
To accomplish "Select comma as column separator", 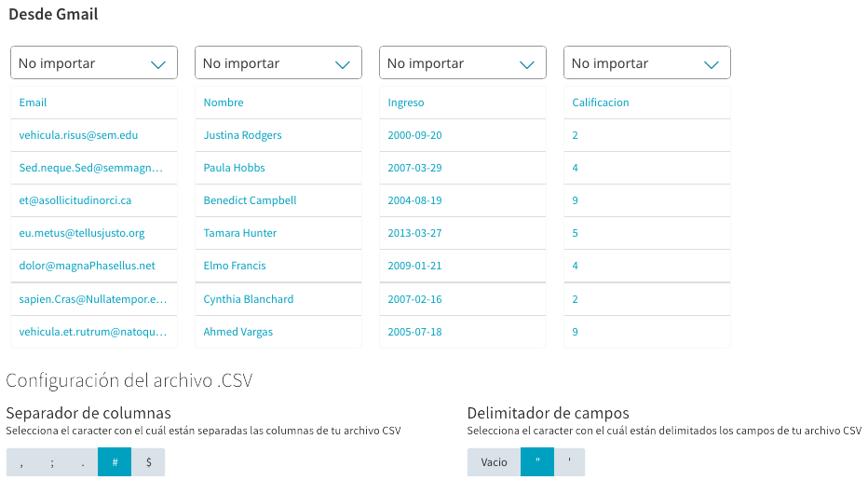I will 21,462.
